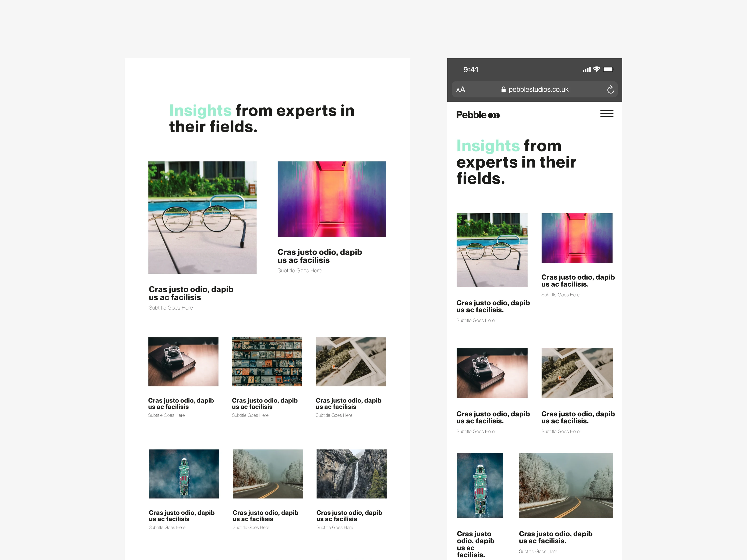The image size is (747, 560).
Task: Open the hamburger menu in mobile header
Action: click(x=606, y=114)
